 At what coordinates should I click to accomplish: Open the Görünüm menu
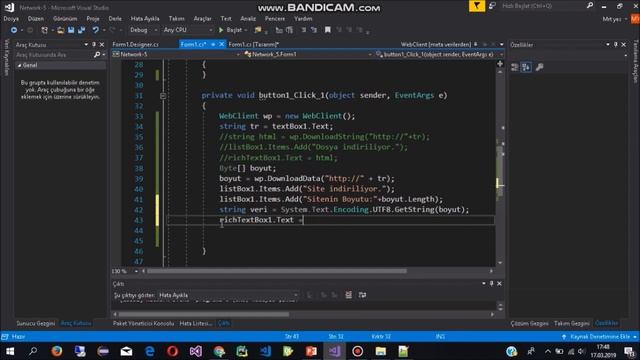[65, 19]
